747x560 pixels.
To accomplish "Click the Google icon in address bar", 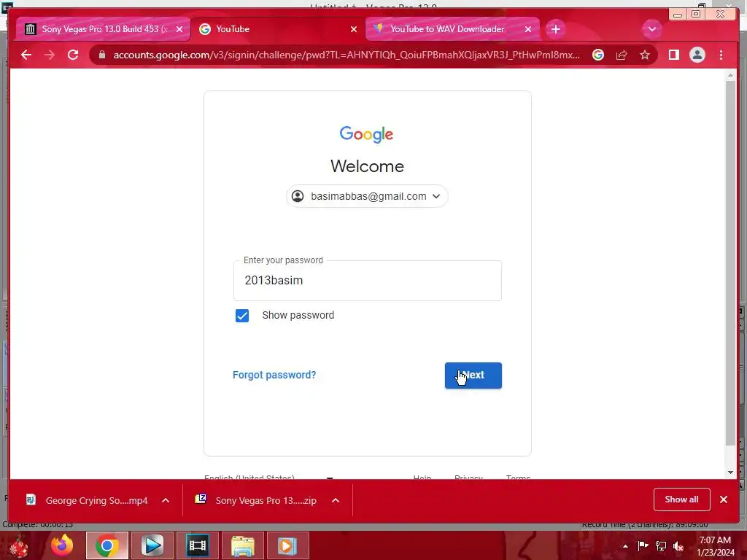I will 598,55.
